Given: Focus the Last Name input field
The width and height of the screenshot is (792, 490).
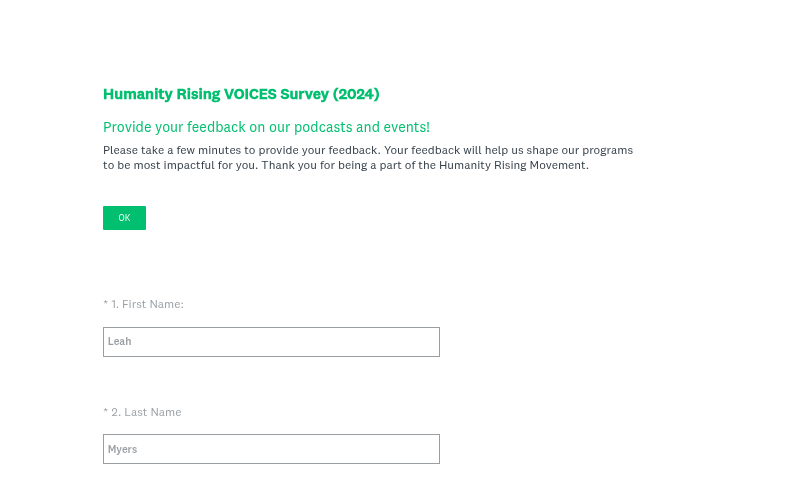Looking at the screenshot, I should (271, 449).
